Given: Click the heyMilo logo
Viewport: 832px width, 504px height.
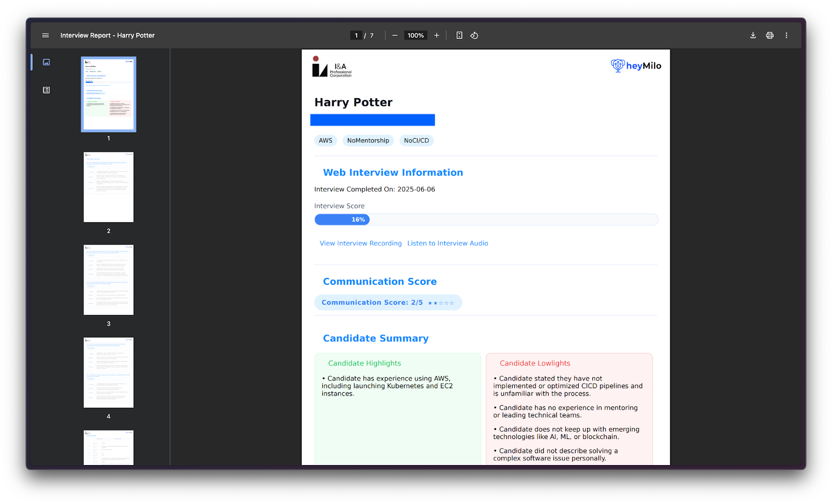Looking at the screenshot, I should (636, 66).
